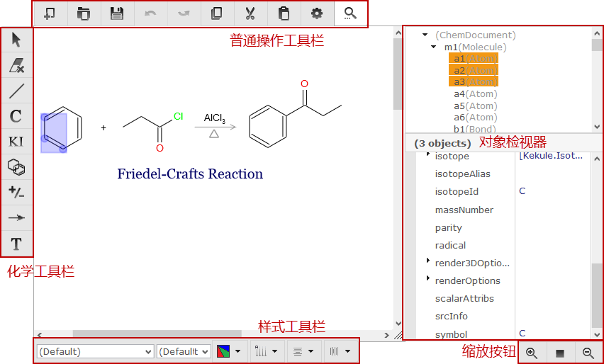The height and width of the screenshot is (364, 604).
Task: Click the paste clipboard icon
Action: [x=284, y=14]
